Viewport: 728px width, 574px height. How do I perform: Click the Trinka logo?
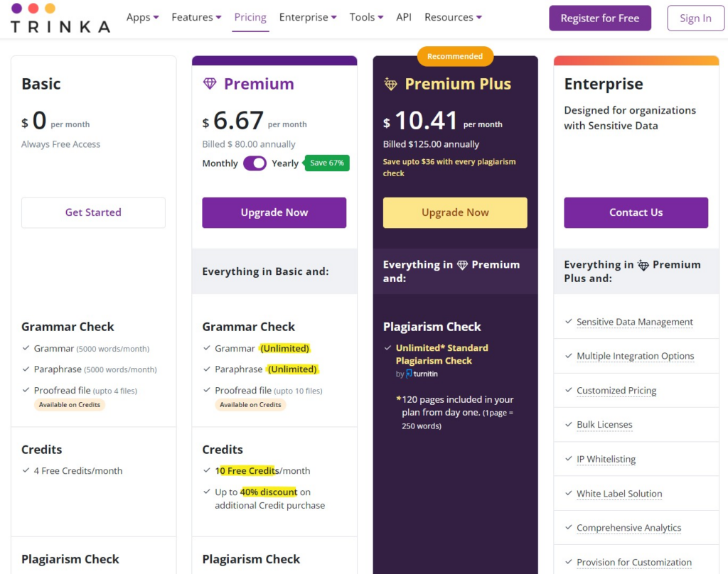[x=60, y=18]
